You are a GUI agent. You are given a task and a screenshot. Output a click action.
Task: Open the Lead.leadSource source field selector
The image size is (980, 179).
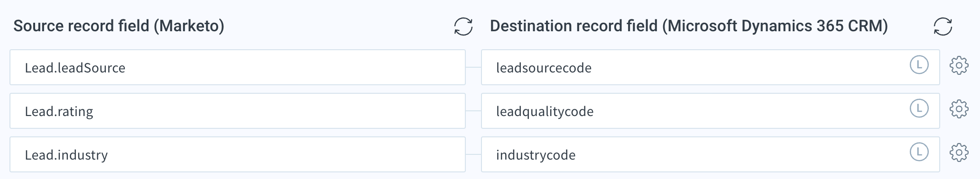(x=238, y=67)
